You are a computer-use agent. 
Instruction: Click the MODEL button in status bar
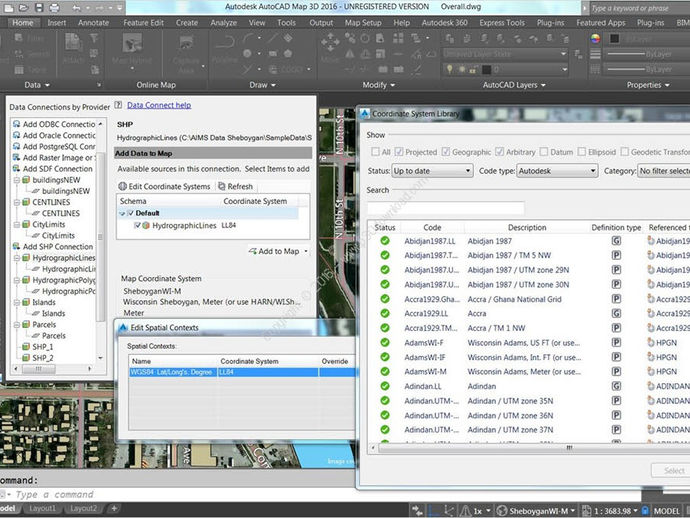[667, 511]
